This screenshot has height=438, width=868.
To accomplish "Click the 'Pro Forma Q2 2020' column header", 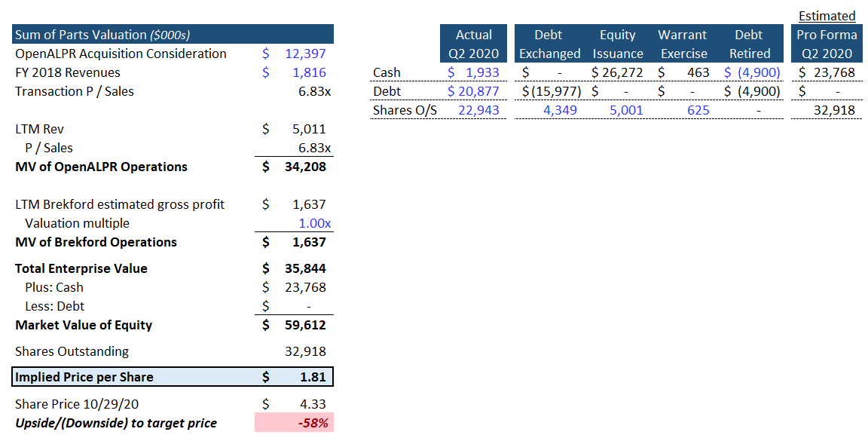I will click(x=827, y=44).
